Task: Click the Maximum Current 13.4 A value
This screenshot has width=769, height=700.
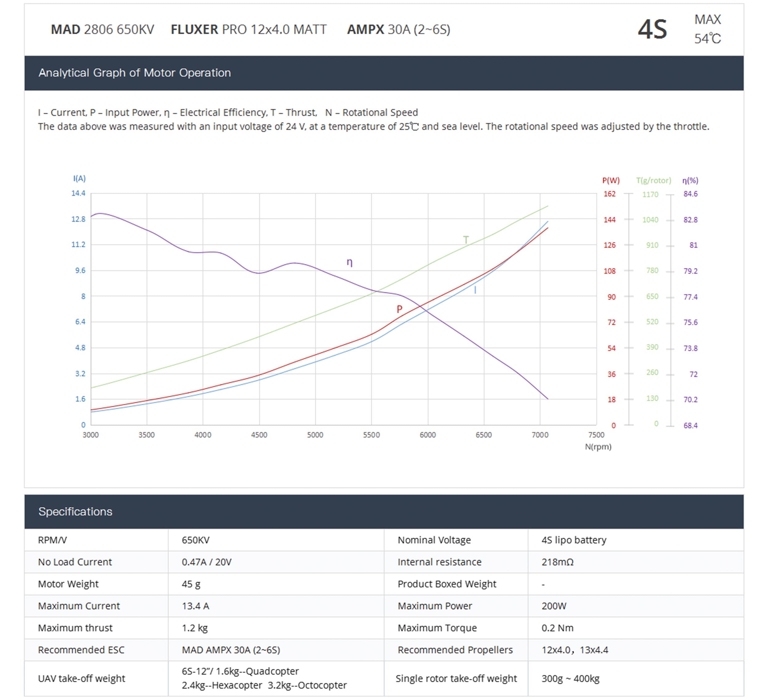Action: click(x=195, y=606)
